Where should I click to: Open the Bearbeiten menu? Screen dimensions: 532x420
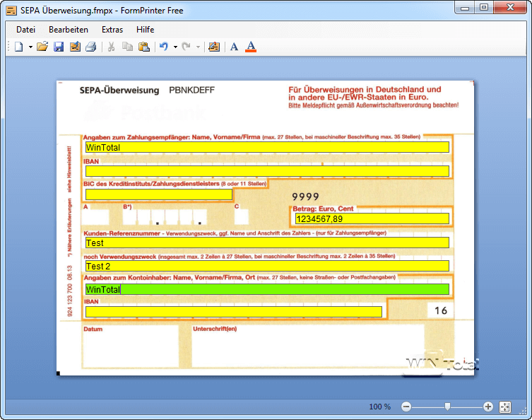pyautogui.click(x=69, y=30)
